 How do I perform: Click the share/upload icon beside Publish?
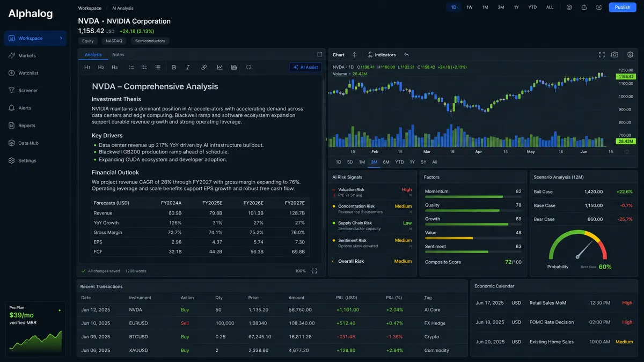[x=584, y=8]
